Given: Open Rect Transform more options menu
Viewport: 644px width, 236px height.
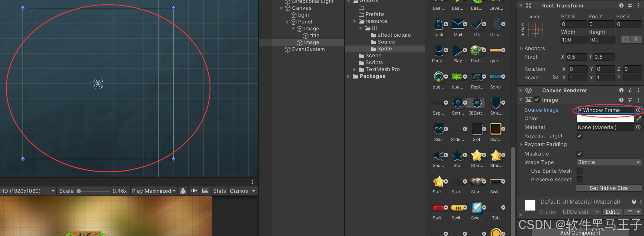Looking at the screenshot, I should (639, 5).
